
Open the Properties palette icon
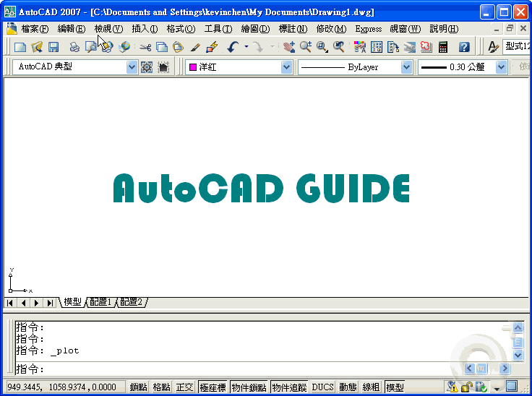coord(360,47)
